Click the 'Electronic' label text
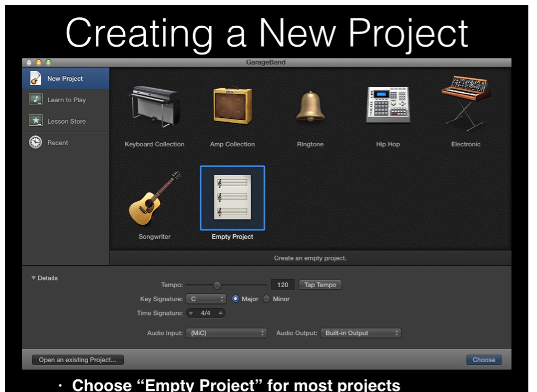 coord(466,144)
